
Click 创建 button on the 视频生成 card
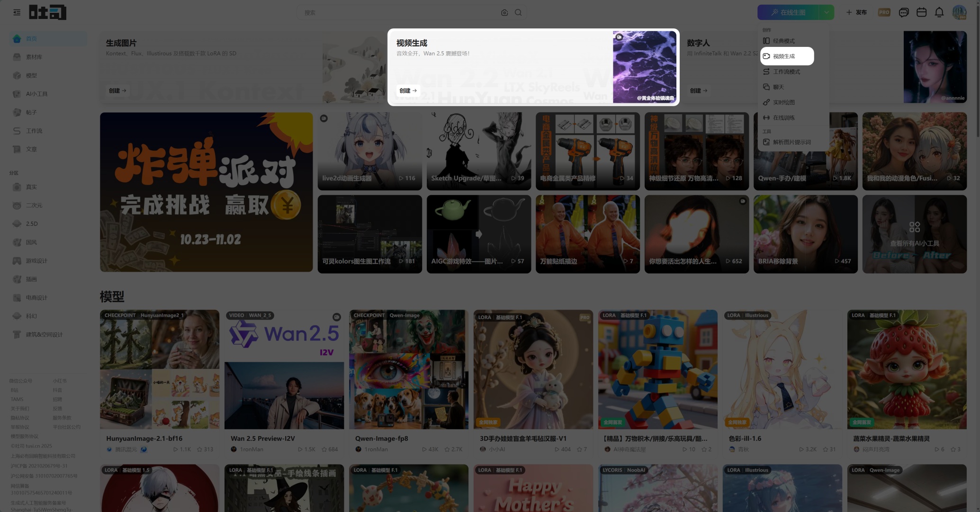coord(408,91)
